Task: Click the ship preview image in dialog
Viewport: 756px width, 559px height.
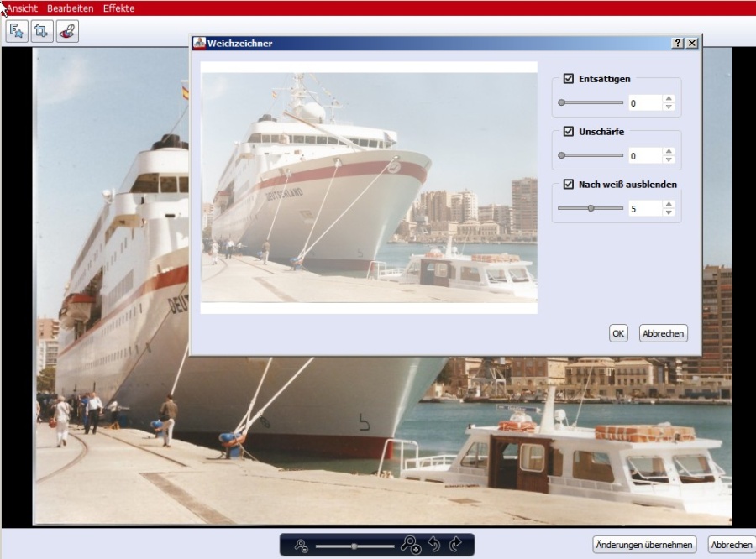Action: point(369,187)
